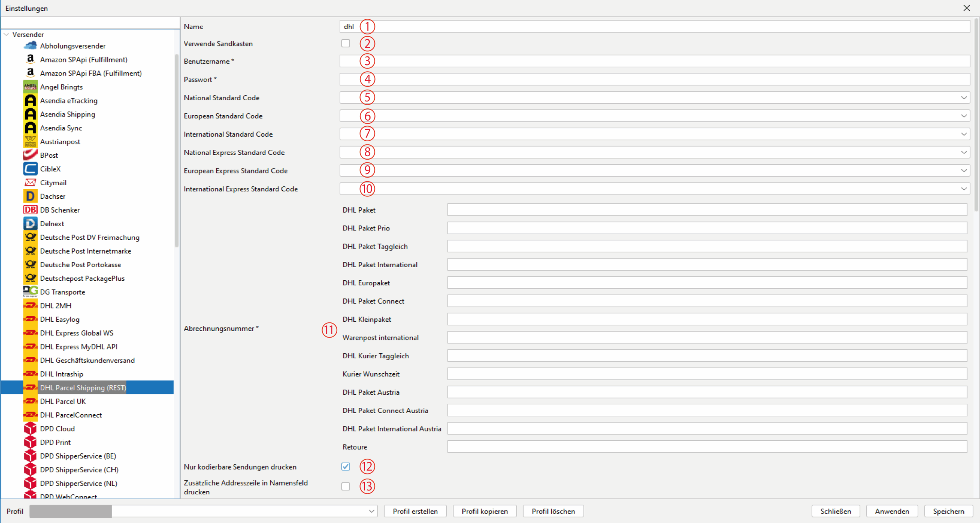Open the European Standard Code dropdown
Image resolution: width=980 pixels, height=523 pixels.
(964, 116)
